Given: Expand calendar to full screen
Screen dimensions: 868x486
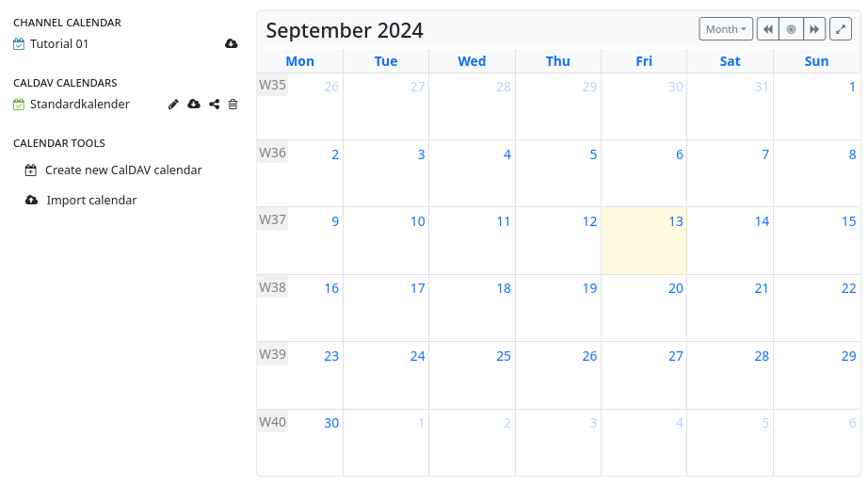Looking at the screenshot, I should 840,29.
